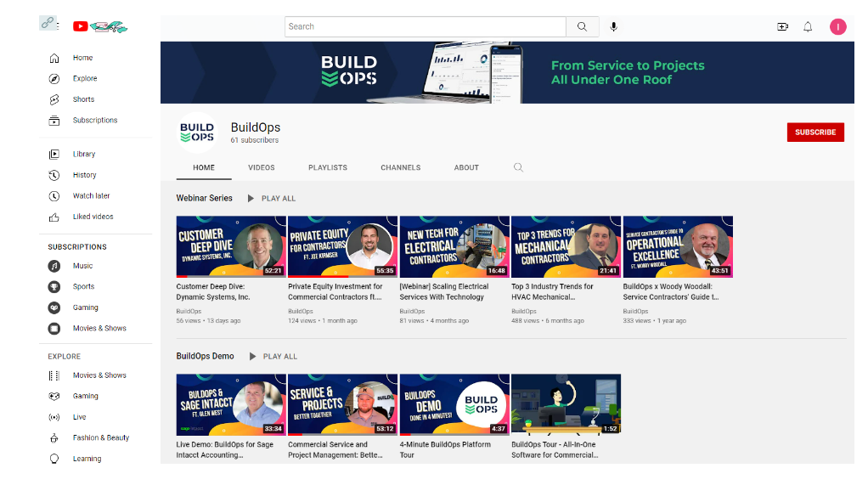
Task: Click the Gaming icon under Subscriptions
Action: click(54, 307)
